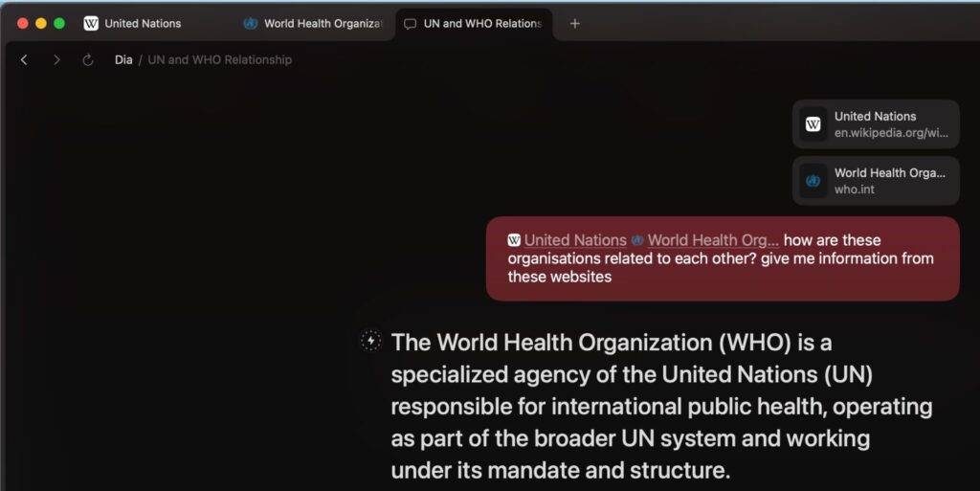Click the yellow minimize window button

click(x=41, y=23)
